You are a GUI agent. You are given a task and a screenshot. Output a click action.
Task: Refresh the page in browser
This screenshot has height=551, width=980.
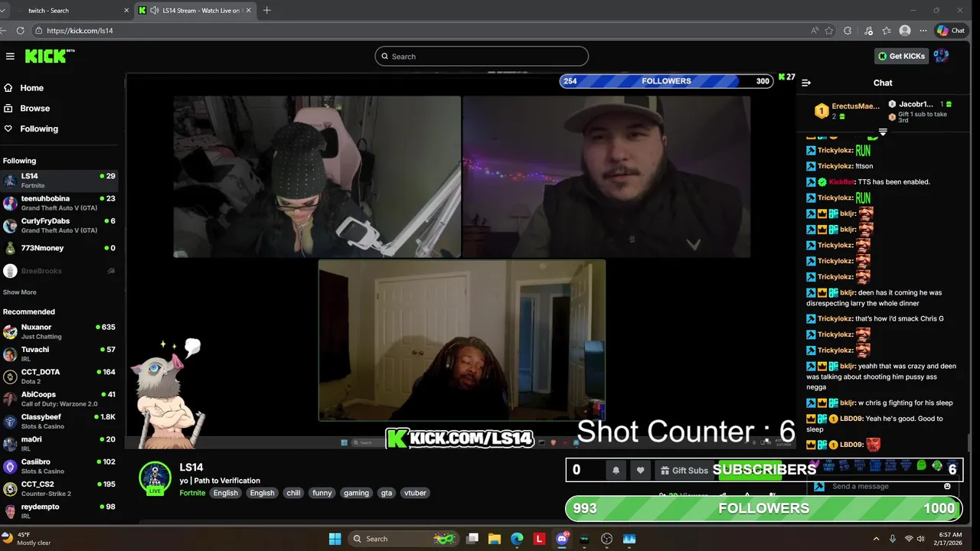[21, 31]
